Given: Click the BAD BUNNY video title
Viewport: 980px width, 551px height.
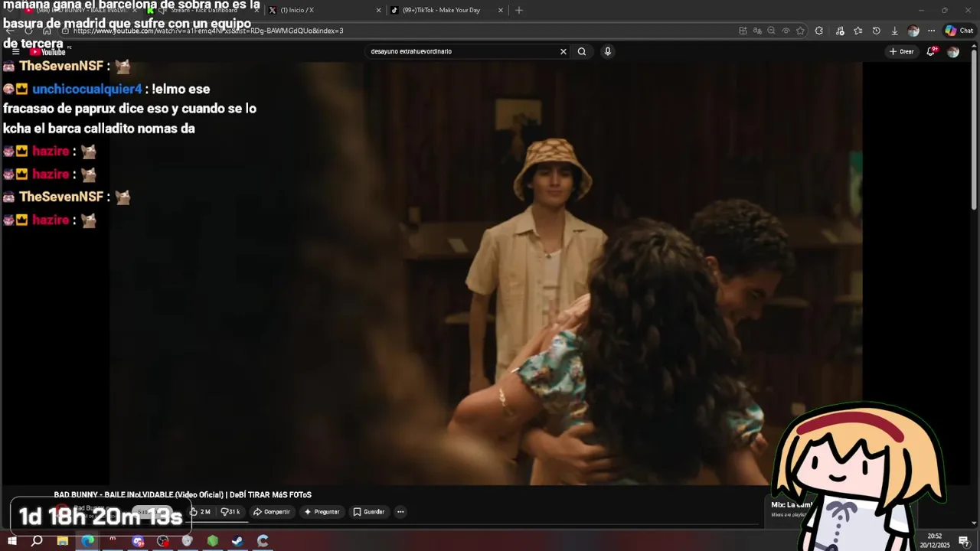Looking at the screenshot, I should coord(183,495).
